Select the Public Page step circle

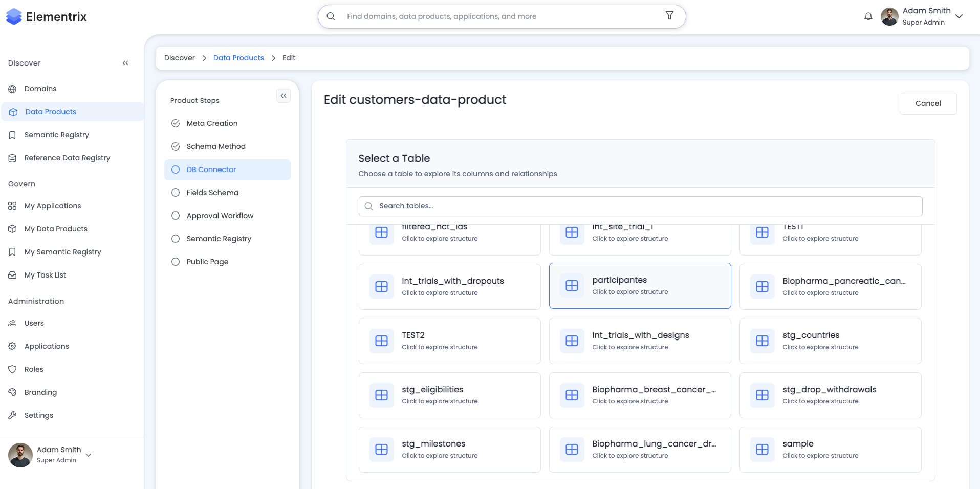coord(176,261)
